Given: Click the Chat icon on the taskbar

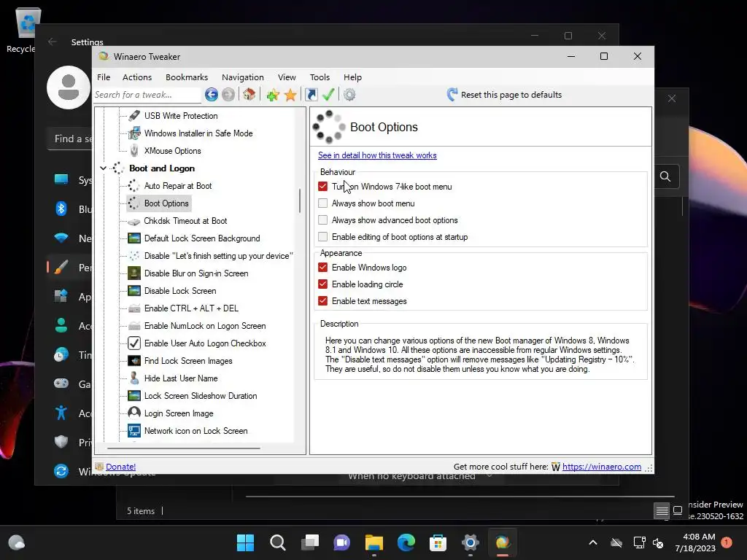Looking at the screenshot, I should click(341, 542).
